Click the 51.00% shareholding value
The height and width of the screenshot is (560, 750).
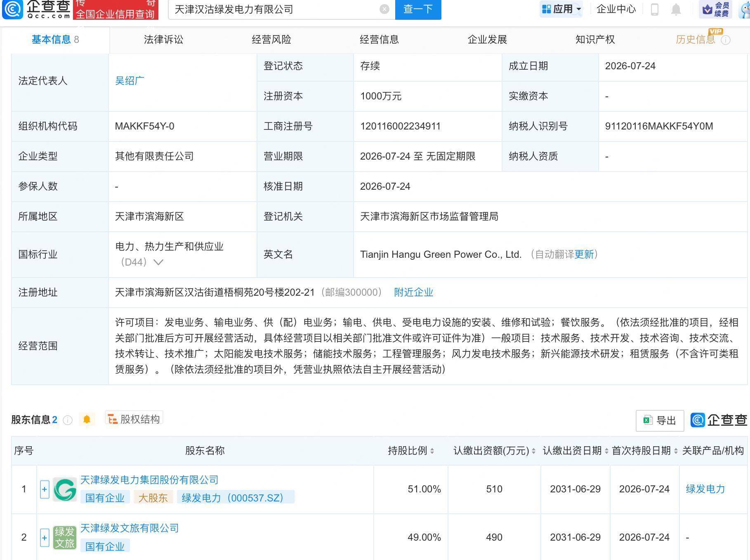coord(424,489)
